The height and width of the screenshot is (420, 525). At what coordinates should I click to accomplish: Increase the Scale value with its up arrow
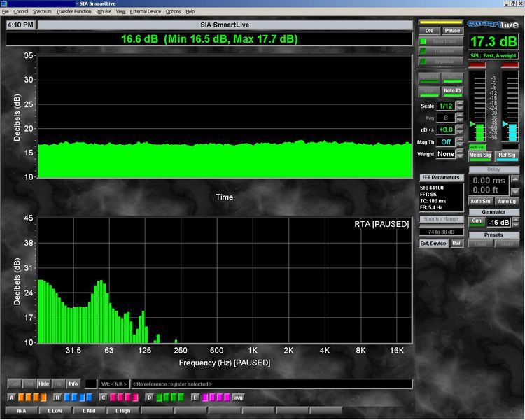(x=460, y=103)
